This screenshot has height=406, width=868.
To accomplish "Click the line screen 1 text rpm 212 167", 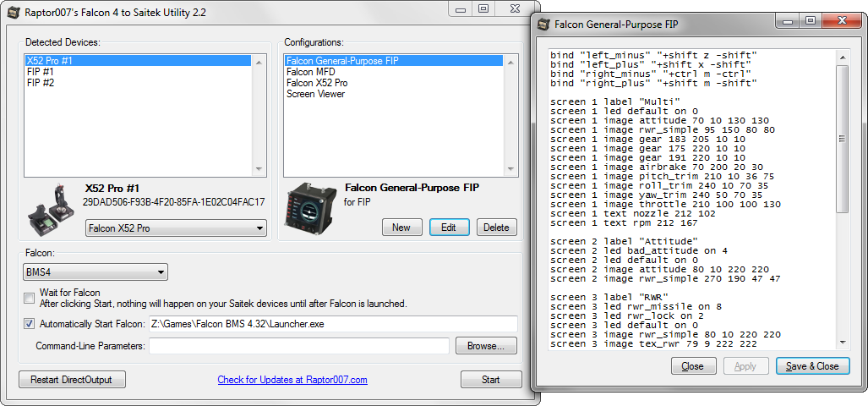I will click(624, 223).
